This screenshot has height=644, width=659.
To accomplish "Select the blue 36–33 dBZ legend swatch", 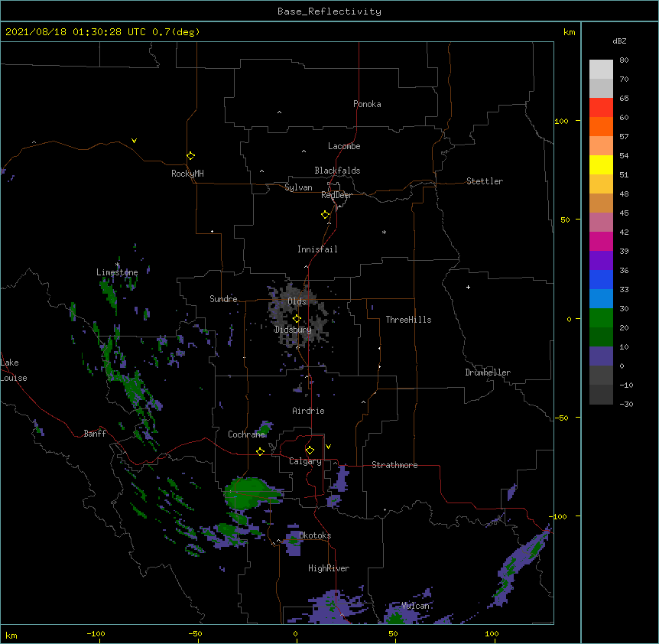I will (x=601, y=279).
